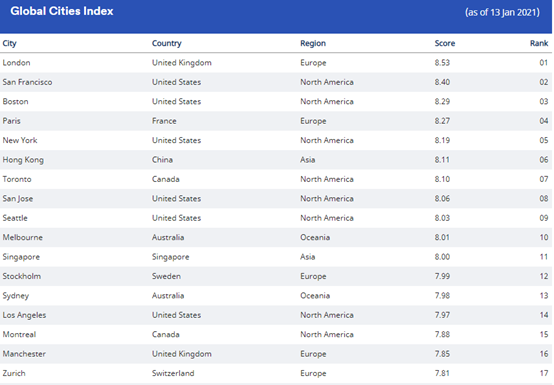This screenshot has width=554, height=385.
Task: Click Singapore in the Country column
Action: 170,257
